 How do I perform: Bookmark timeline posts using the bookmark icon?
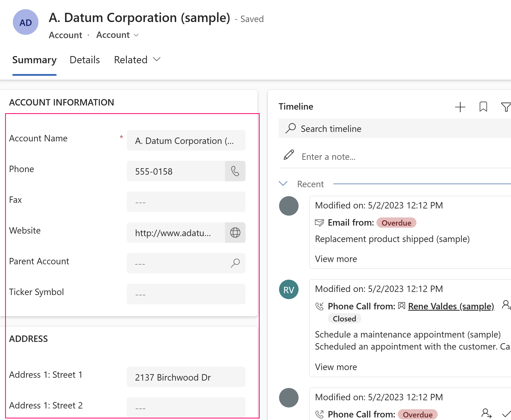click(483, 107)
